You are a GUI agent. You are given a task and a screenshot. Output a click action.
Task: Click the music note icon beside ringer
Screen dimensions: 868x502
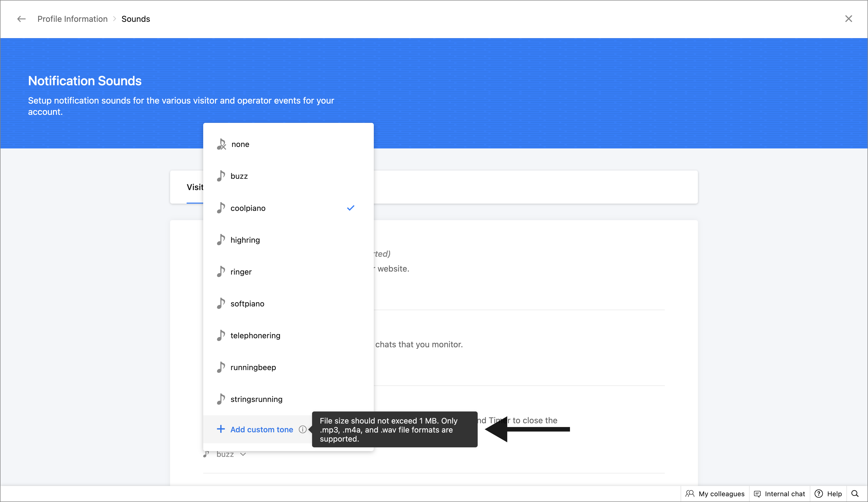(221, 271)
